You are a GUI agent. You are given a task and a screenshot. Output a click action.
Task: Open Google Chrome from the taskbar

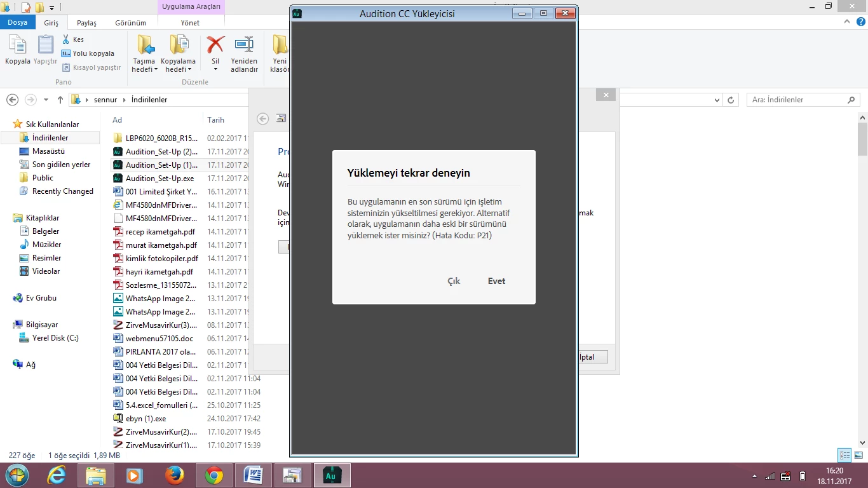(x=214, y=475)
